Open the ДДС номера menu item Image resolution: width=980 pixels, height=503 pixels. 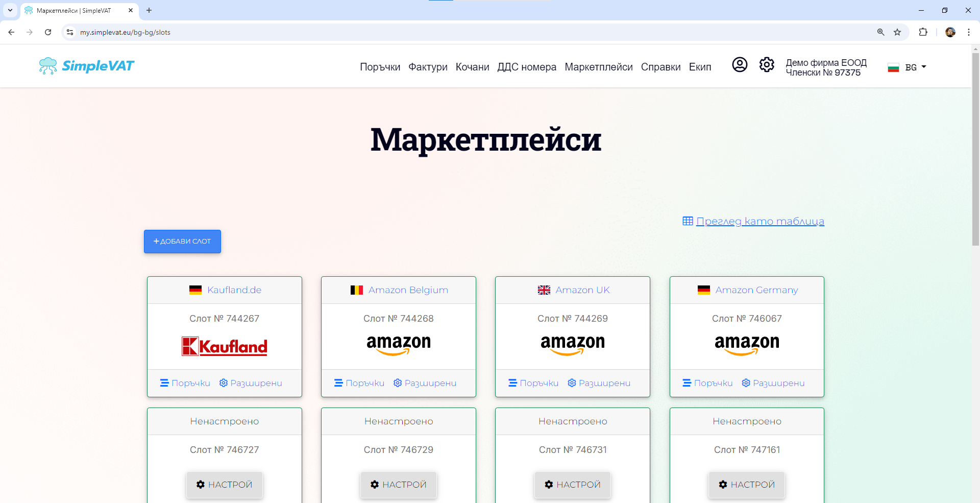(527, 67)
